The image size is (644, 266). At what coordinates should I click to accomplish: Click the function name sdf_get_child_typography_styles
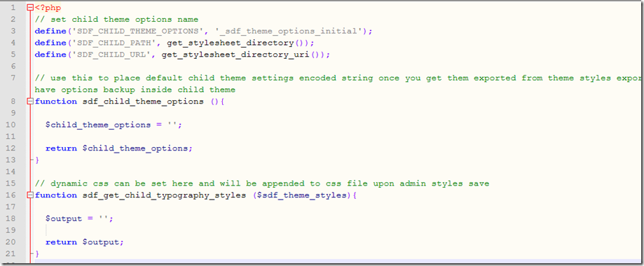click(164, 195)
